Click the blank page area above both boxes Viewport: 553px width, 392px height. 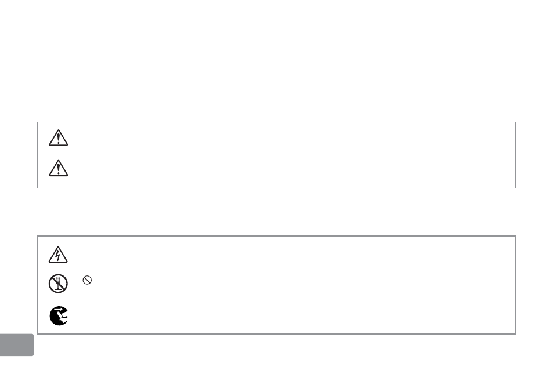[276, 60]
